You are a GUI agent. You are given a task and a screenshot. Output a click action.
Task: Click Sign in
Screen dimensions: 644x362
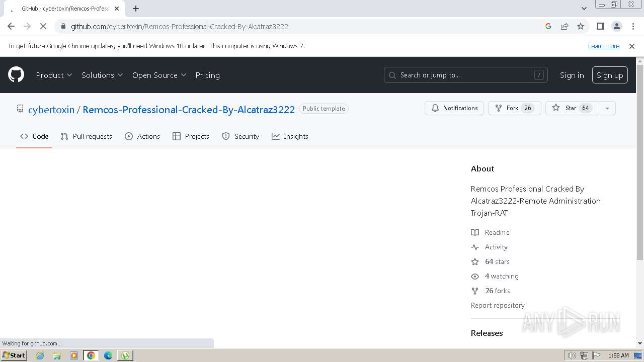[x=572, y=75]
